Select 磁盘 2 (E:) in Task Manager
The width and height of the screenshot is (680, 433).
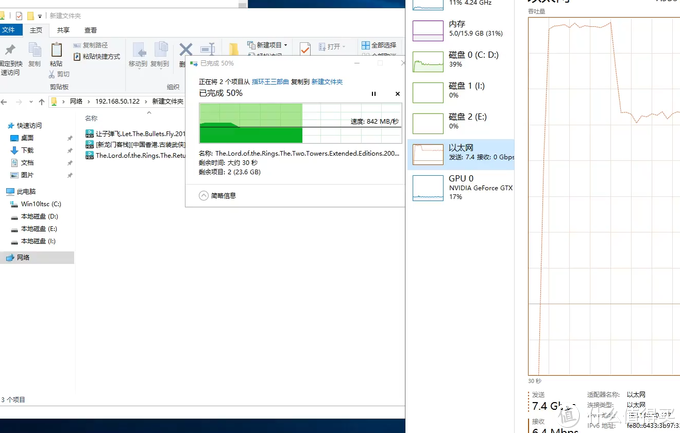pyautogui.click(x=461, y=123)
